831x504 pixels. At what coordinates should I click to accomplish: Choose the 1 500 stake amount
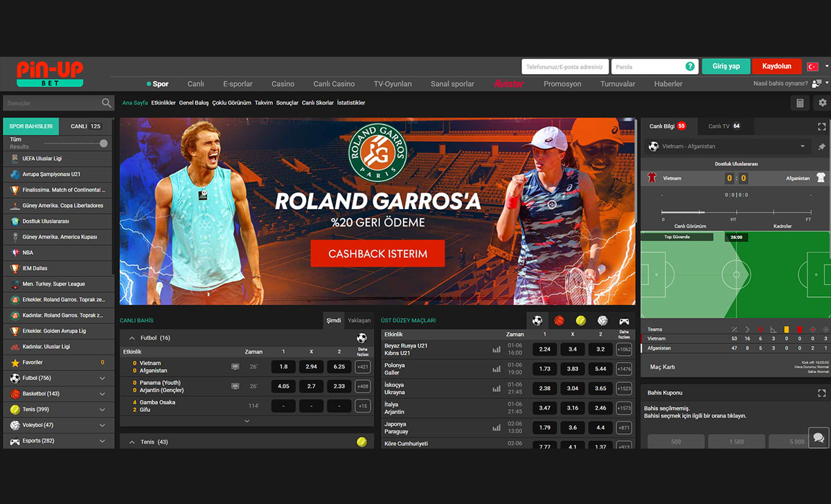point(736,442)
